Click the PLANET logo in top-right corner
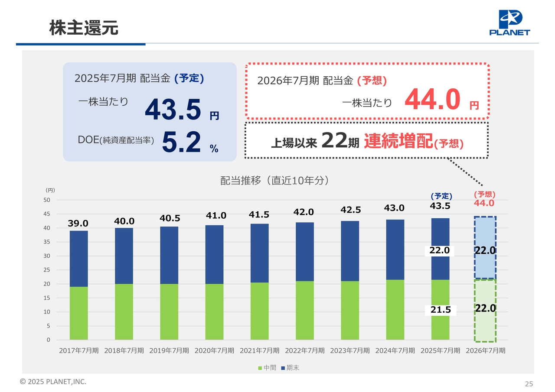Image resolution: width=555 pixels, height=392 pixels. point(509,23)
